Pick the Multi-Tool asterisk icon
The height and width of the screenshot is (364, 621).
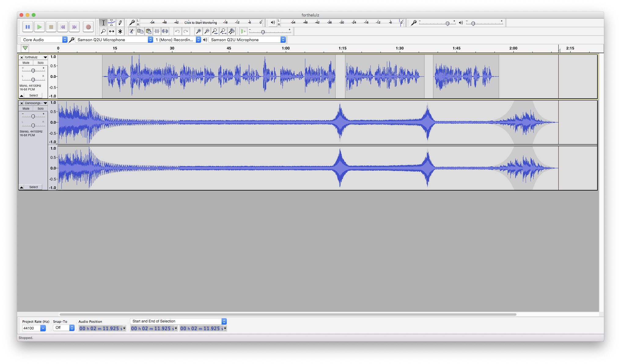[x=120, y=31]
